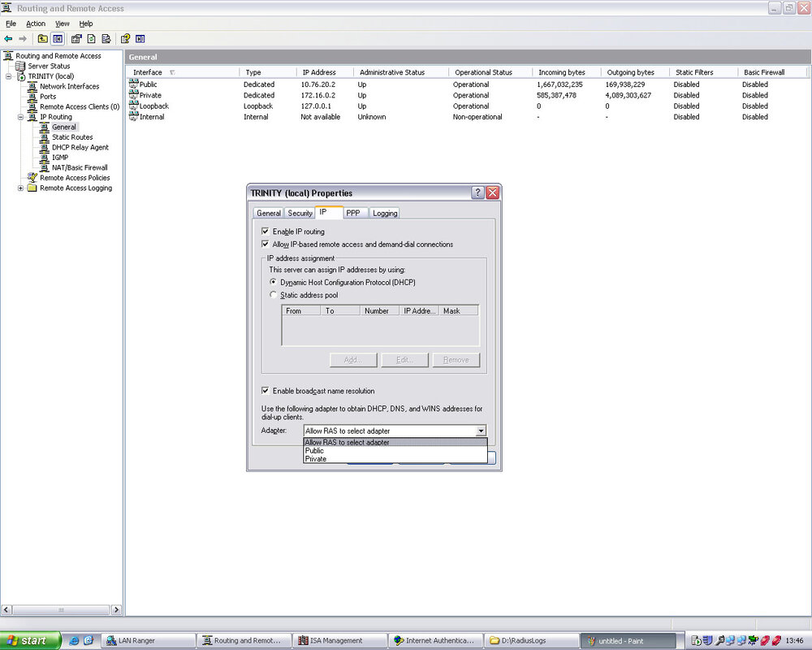Switch to Internet Authentication taskbar button

coord(436,641)
